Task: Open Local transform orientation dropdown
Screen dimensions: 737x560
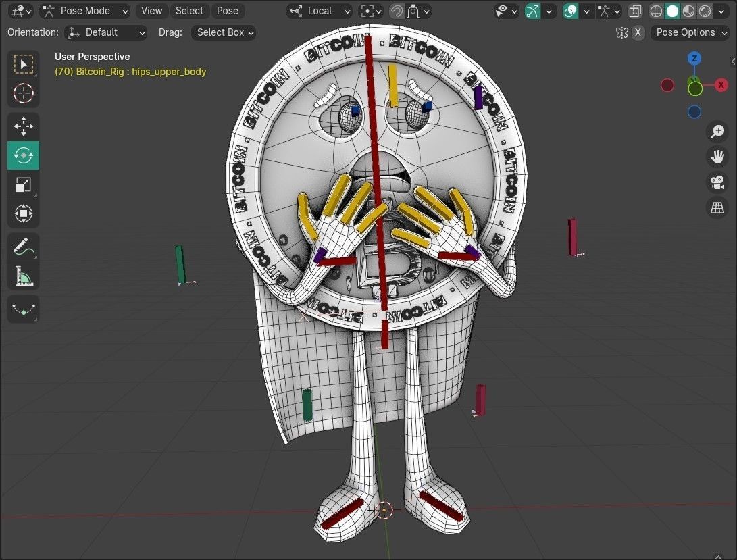Action: (320, 11)
